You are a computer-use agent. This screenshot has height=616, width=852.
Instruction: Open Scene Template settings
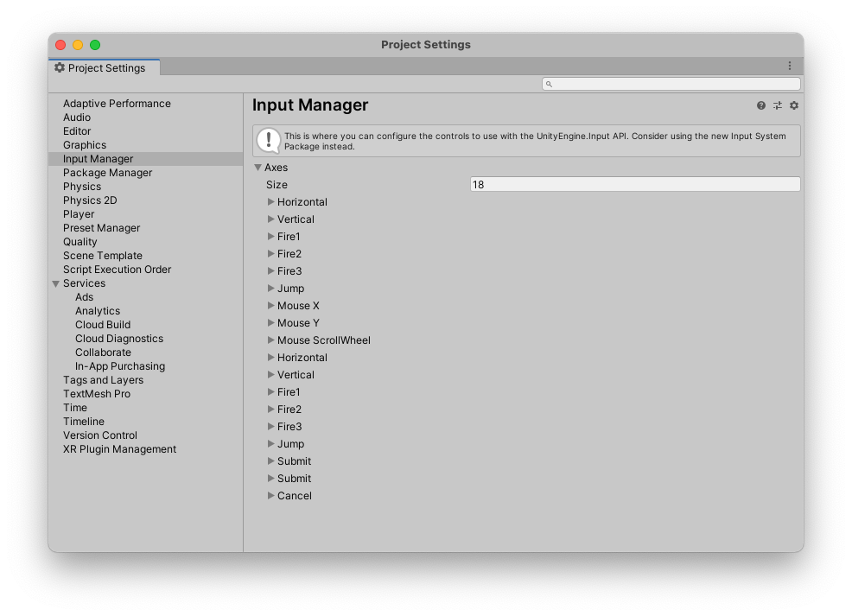(103, 256)
